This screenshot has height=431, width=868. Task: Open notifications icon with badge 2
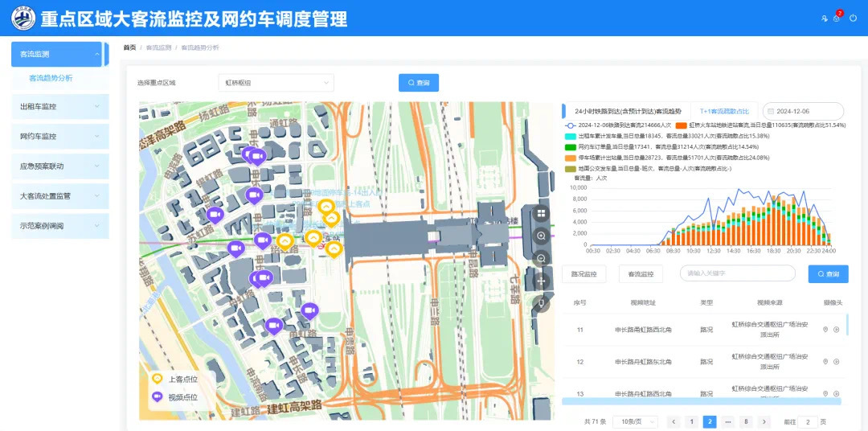pyautogui.click(x=837, y=18)
